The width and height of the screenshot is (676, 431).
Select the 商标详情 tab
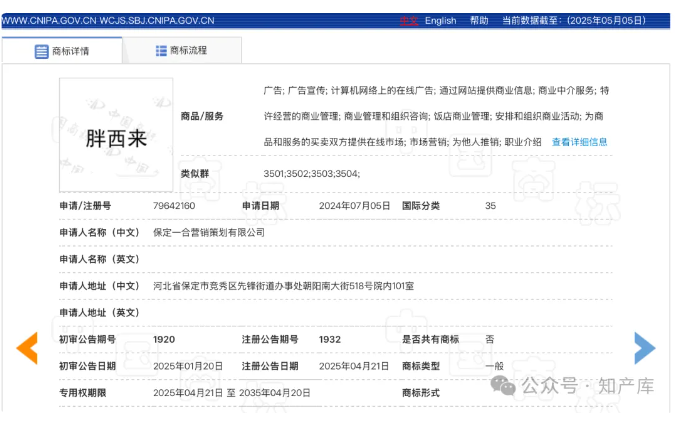coord(62,52)
